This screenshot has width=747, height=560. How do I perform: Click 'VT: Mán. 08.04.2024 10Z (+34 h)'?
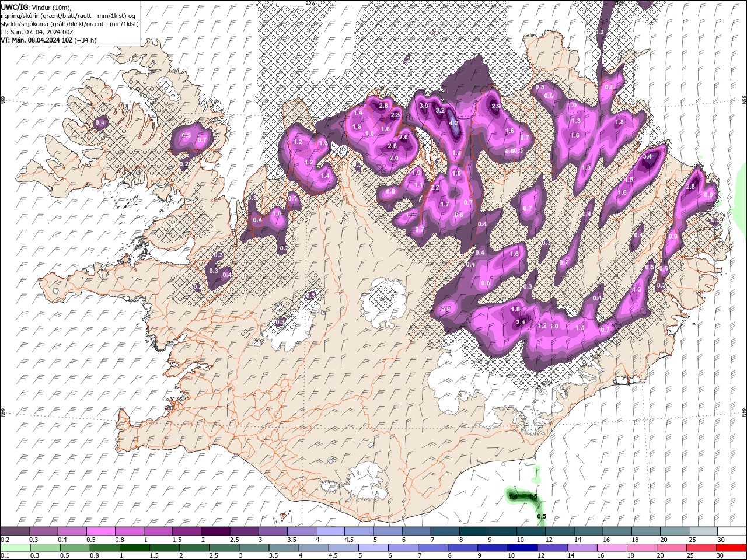coord(48,40)
